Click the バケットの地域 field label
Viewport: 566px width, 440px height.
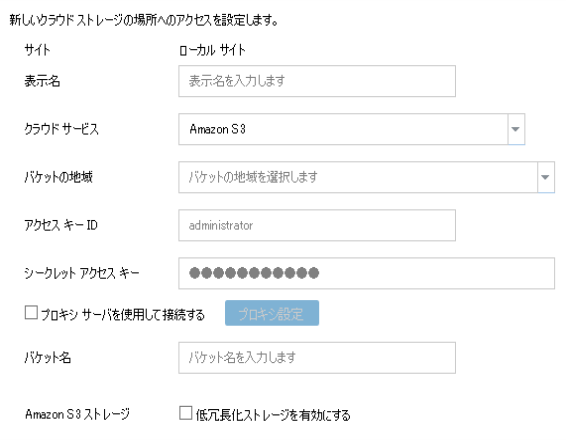click(x=58, y=177)
